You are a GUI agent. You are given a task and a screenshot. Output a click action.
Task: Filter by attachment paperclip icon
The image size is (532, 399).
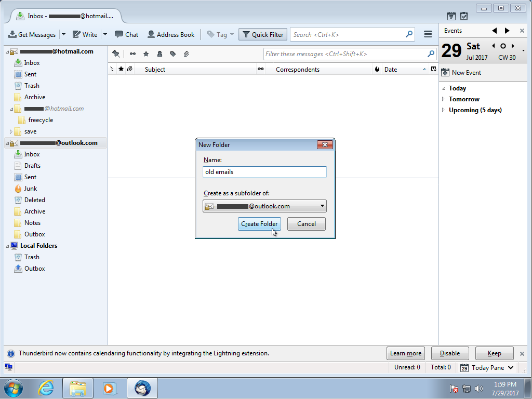[x=186, y=54]
